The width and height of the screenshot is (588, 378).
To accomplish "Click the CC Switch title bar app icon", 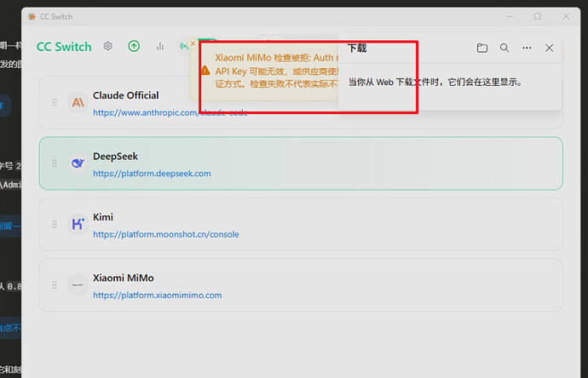I will (32, 16).
